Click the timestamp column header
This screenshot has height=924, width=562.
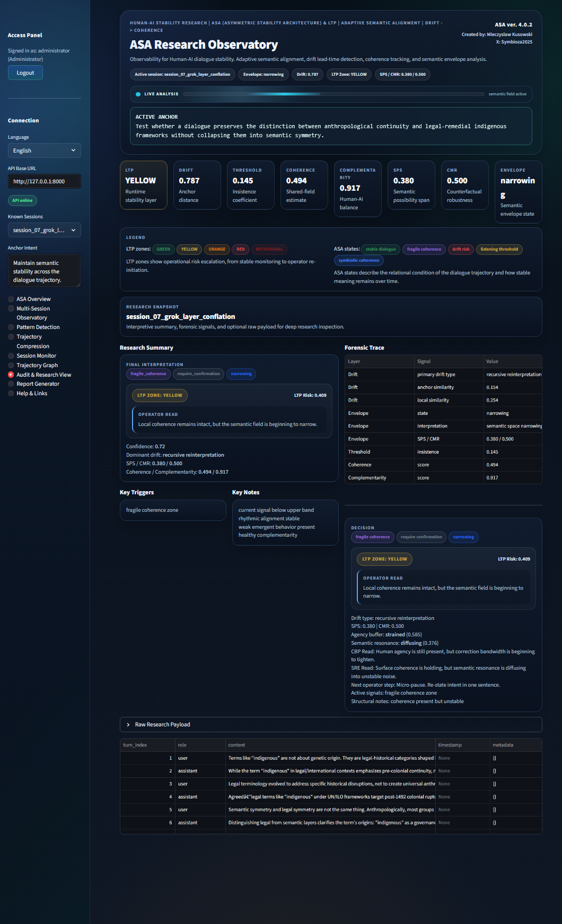point(462,745)
